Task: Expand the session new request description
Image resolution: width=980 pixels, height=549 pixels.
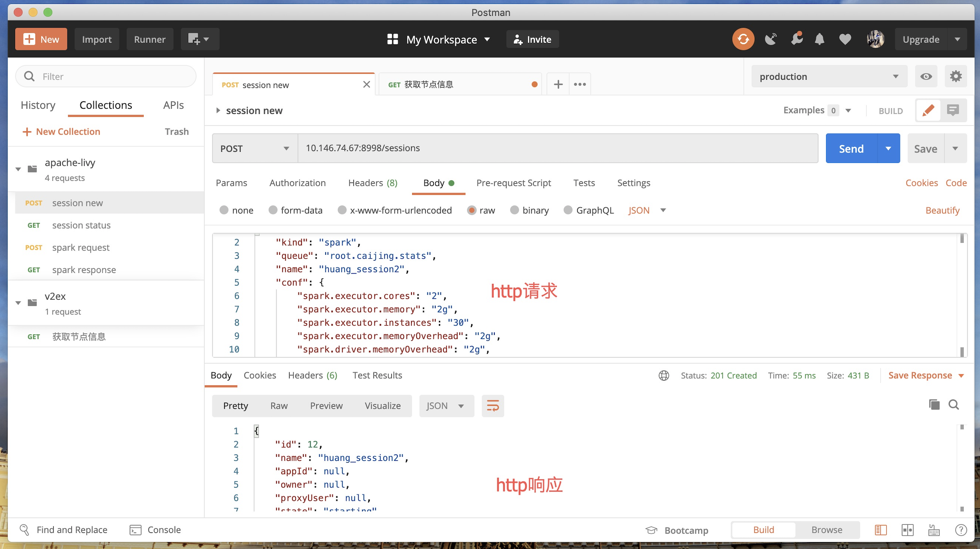Action: (x=218, y=110)
